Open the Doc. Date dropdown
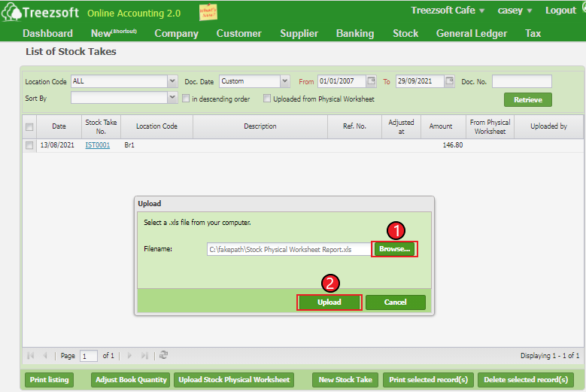The height and width of the screenshot is (392, 586). point(284,81)
